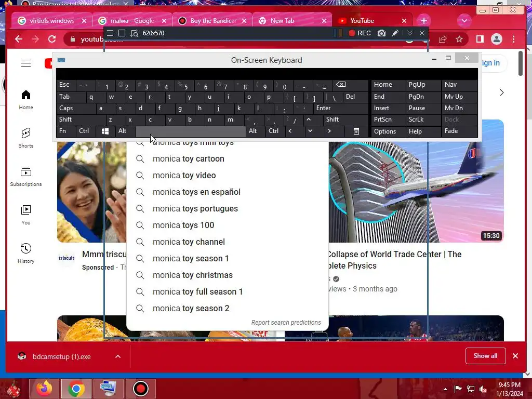
Task: Open bdcamsetup (1).exe download
Action: tap(61, 356)
